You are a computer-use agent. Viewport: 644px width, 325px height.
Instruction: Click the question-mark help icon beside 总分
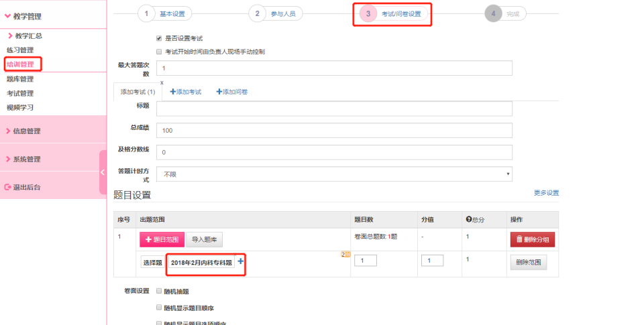click(469, 220)
